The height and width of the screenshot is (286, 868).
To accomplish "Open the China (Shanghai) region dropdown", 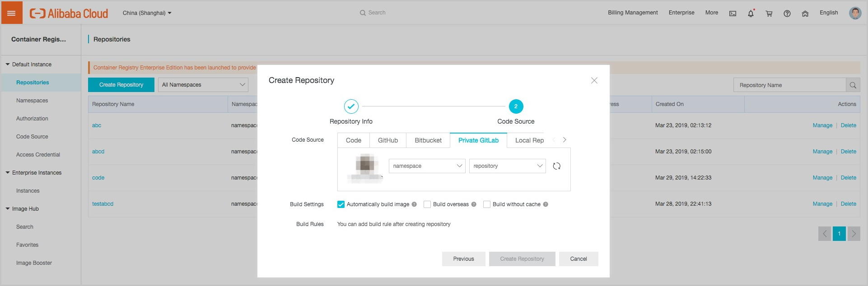I will click(x=147, y=13).
